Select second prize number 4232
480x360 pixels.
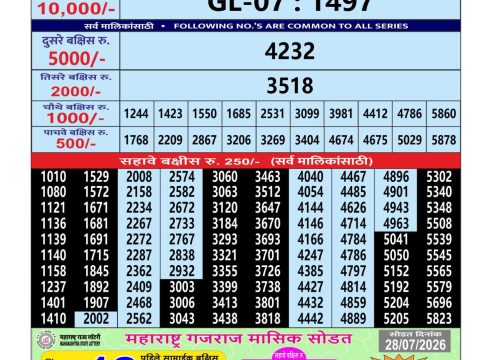click(x=290, y=51)
